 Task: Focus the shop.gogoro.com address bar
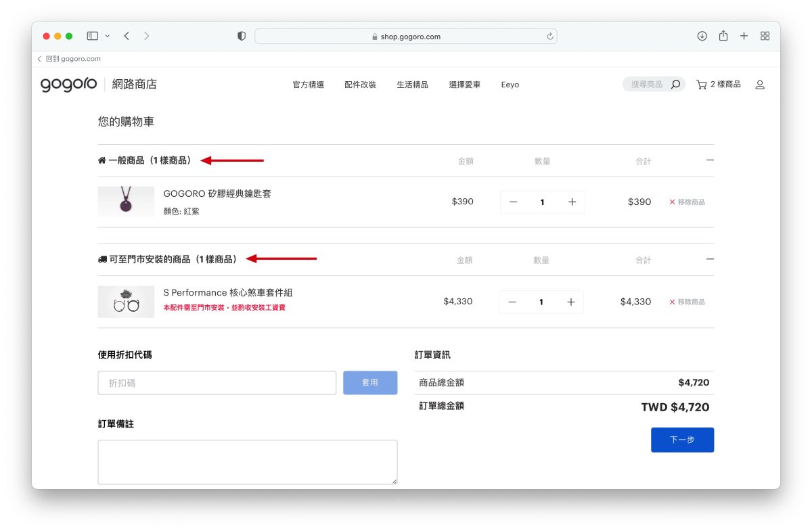coord(406,37)
